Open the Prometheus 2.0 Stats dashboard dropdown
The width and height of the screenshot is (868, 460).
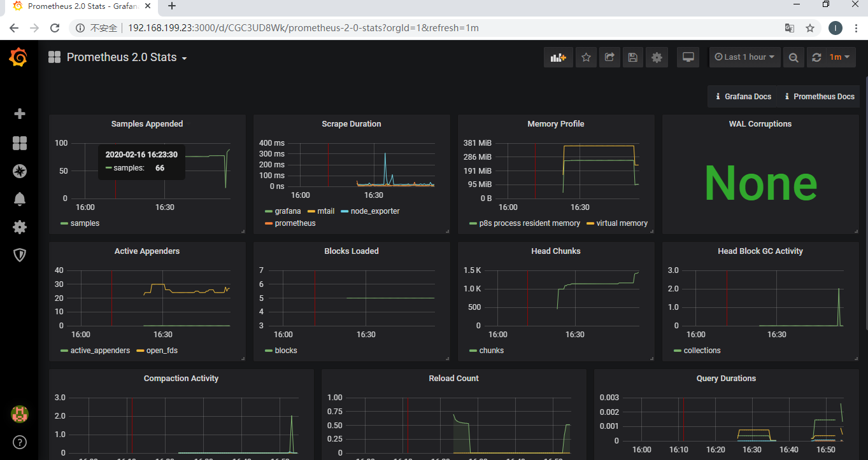coord(127,57)
